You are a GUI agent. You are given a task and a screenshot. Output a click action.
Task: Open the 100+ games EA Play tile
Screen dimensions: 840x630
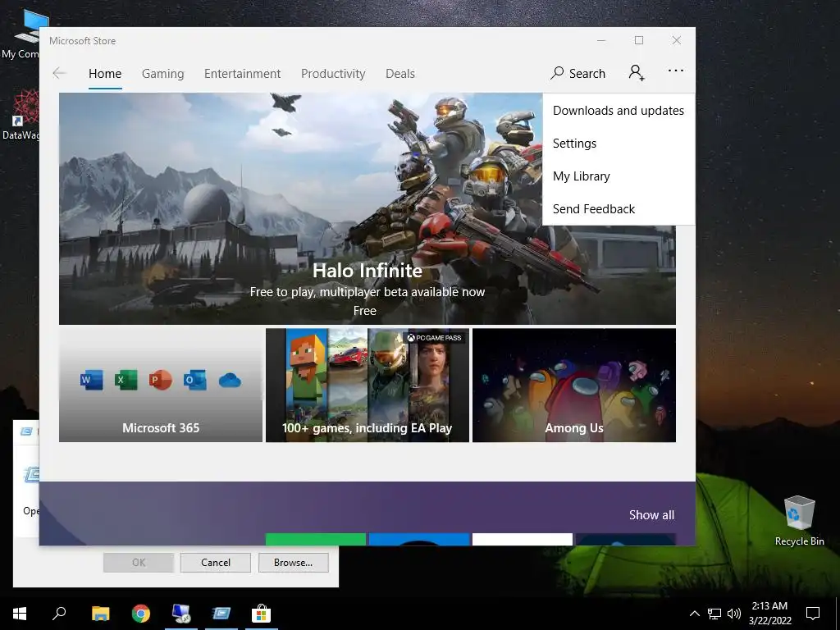point(367,386)
